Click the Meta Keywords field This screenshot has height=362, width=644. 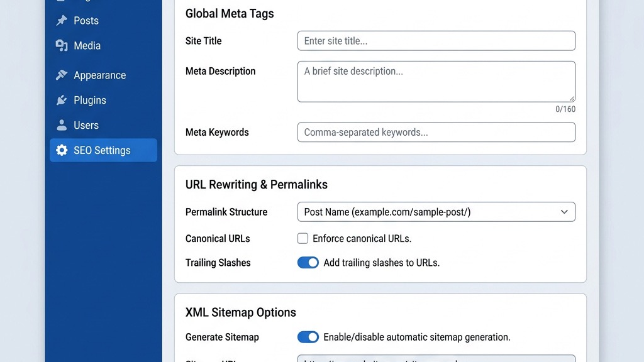436,132
